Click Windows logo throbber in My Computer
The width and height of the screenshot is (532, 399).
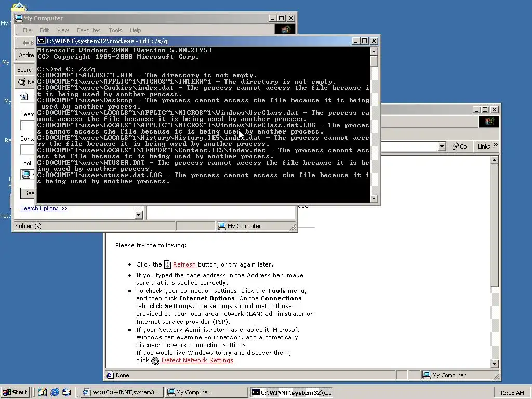click(285, 30)
